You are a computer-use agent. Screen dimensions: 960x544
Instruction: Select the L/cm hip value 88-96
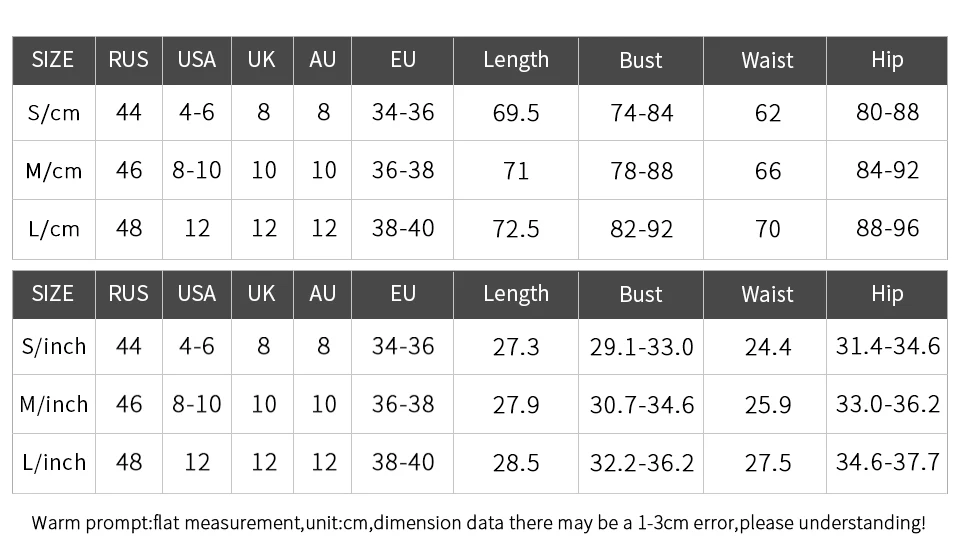pos(887,228)
